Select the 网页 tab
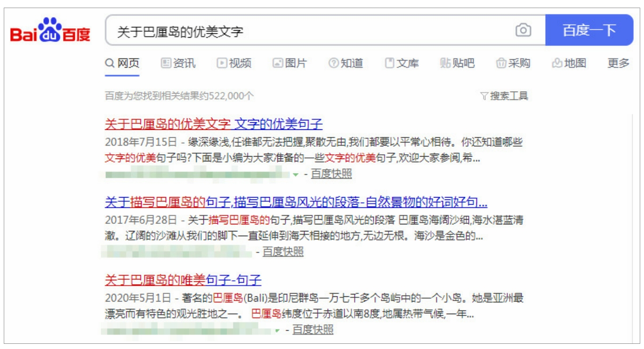The width and height of the screenshot is (644, 349). coord(122,63)
